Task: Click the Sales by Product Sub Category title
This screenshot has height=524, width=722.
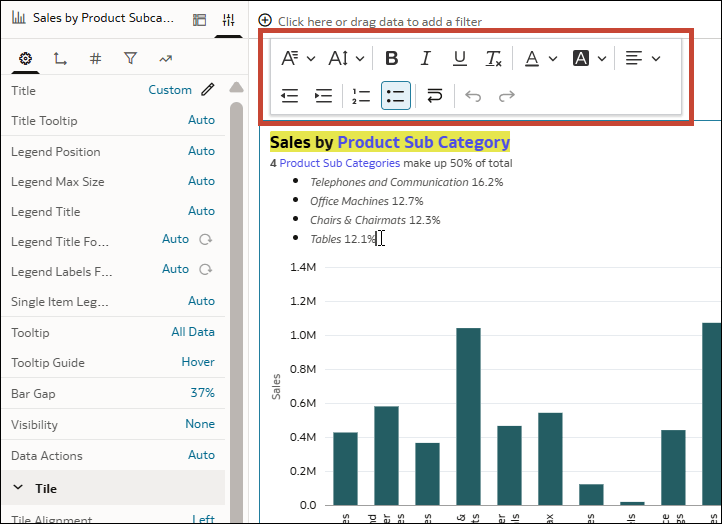Action: [x=390, y=142]
